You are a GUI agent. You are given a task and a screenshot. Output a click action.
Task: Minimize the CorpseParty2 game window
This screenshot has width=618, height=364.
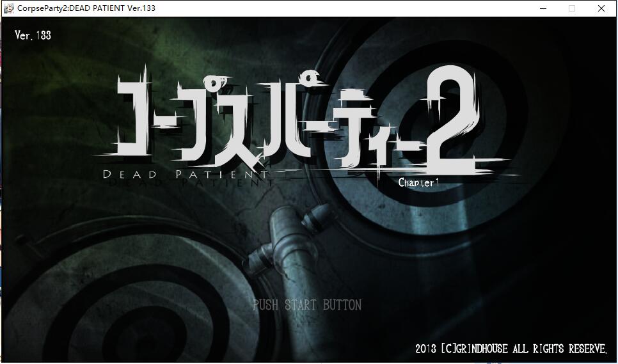543,8
